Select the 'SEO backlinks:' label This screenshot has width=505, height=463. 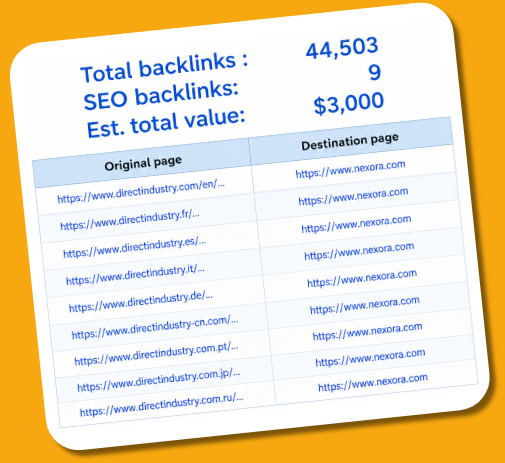pyautogui.click(x=161, y=95)
